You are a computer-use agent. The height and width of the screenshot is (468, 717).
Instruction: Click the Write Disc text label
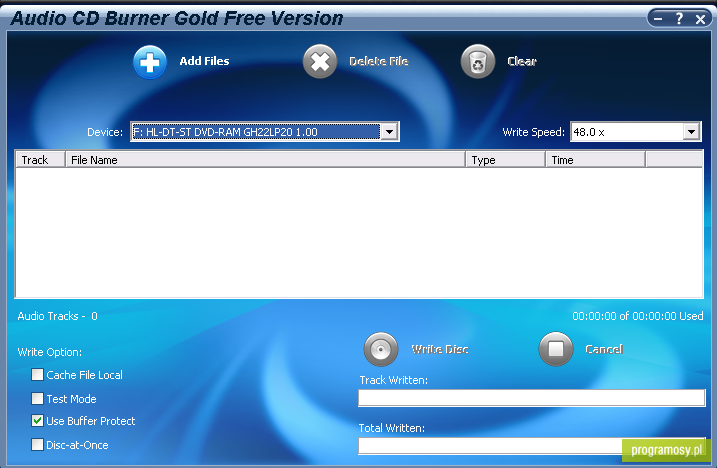point(440,349)
